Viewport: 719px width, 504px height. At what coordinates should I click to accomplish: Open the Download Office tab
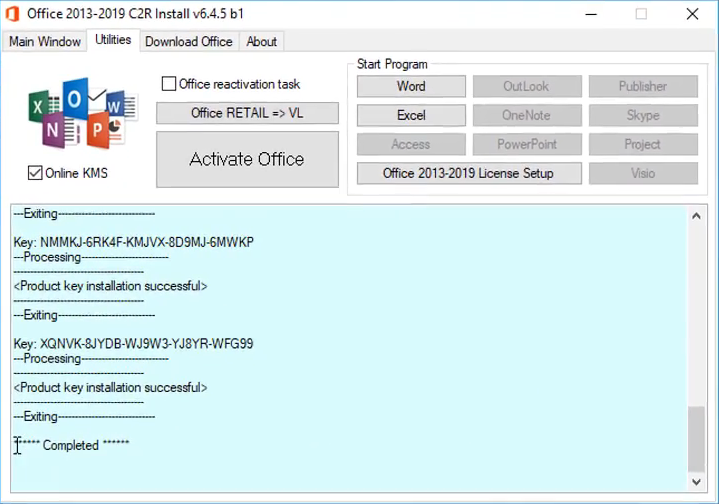click(189, 42)
